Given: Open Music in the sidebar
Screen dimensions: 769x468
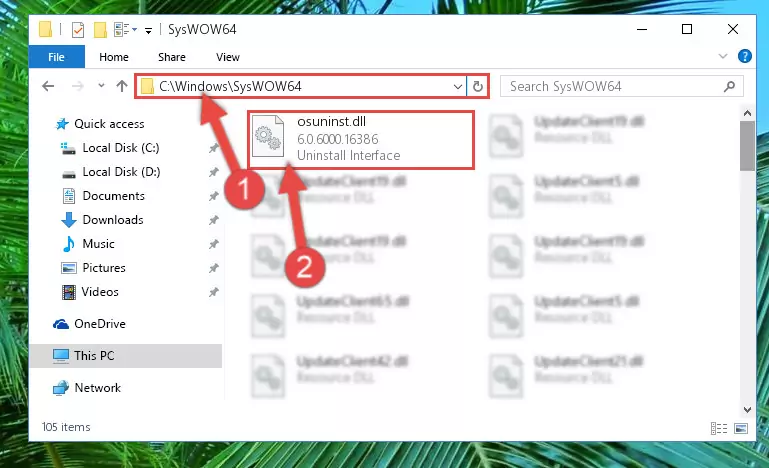Looking at the screenshot, I should 98,244.
